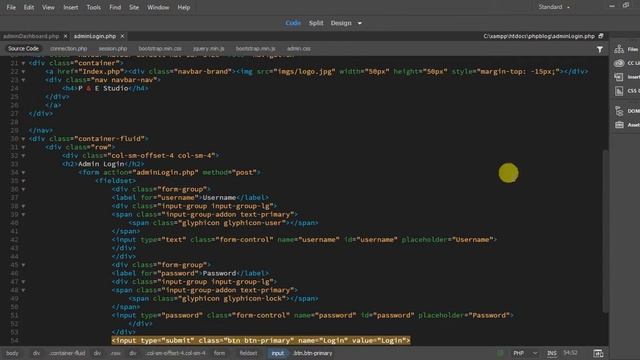Open the Edit menu

click(x=29, y=7)
